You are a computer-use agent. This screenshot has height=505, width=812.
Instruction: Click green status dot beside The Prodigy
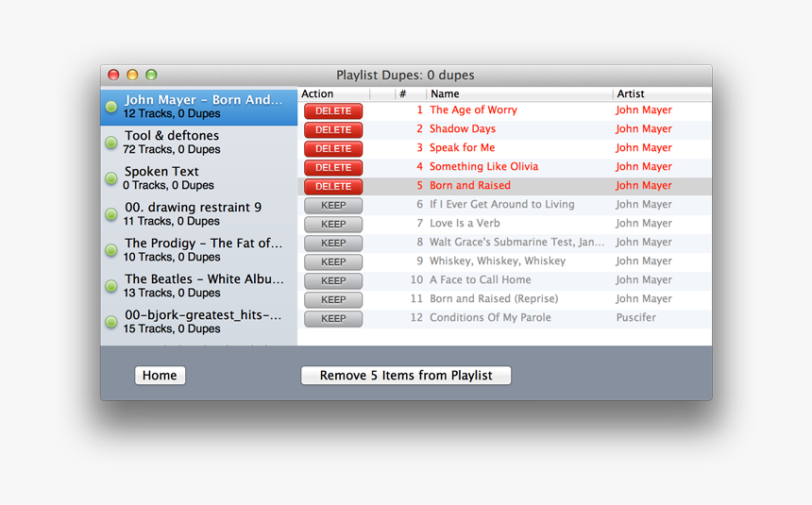point(111,250)
